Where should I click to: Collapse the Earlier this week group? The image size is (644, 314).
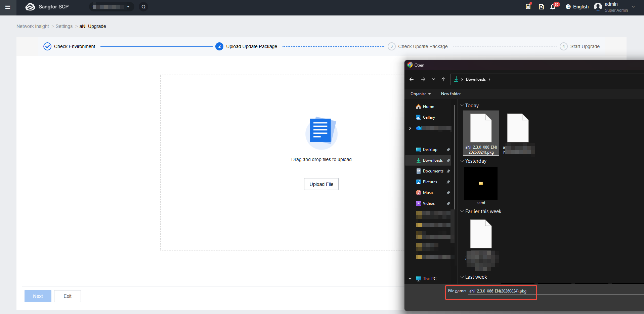462,211
